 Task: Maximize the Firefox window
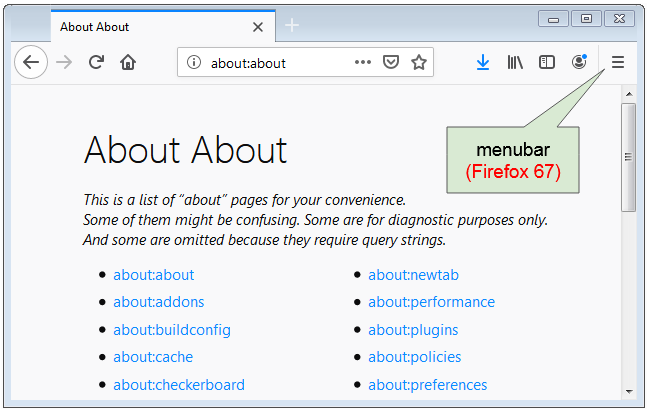[x=586, y=19]
